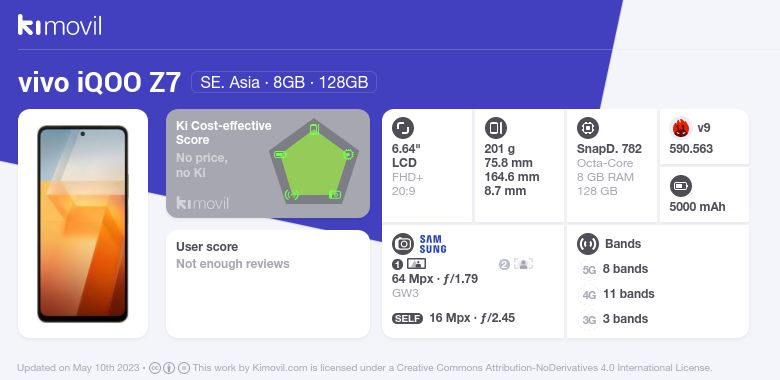Click the SELF selfie camera badge

(x=407, y=318)
